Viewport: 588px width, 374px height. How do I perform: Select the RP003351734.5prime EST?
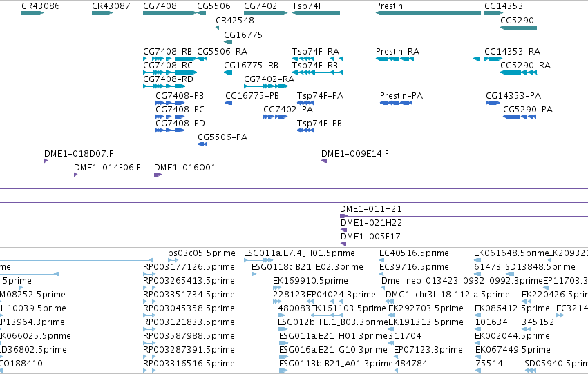(x=149, y=302)
